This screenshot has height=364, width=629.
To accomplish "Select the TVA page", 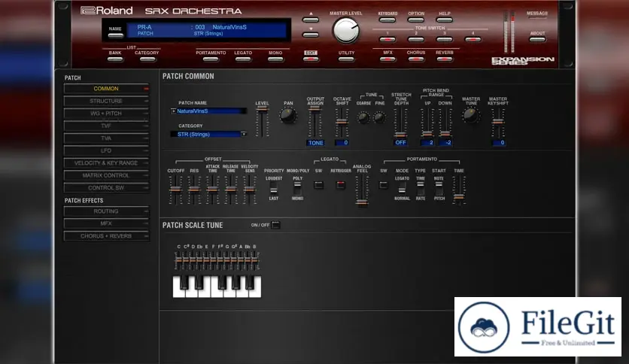I will click(x=106, y=138).
